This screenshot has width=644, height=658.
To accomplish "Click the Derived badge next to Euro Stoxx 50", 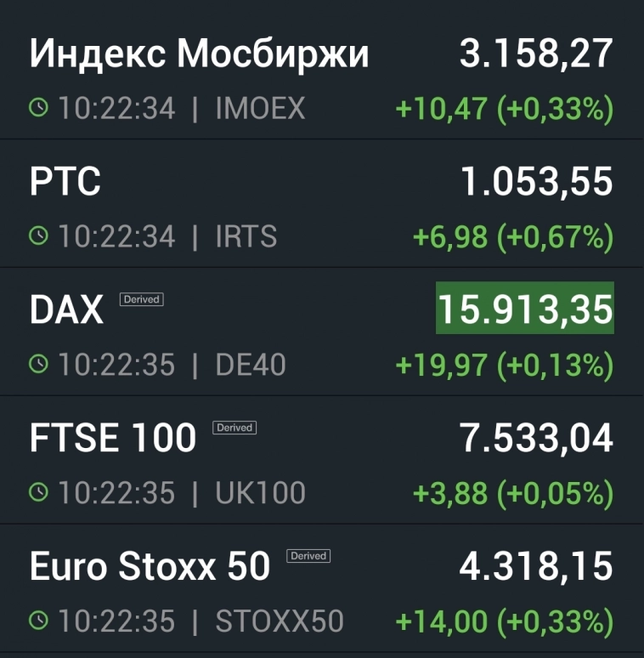I will pyautogui.click(x=308, y=556).
